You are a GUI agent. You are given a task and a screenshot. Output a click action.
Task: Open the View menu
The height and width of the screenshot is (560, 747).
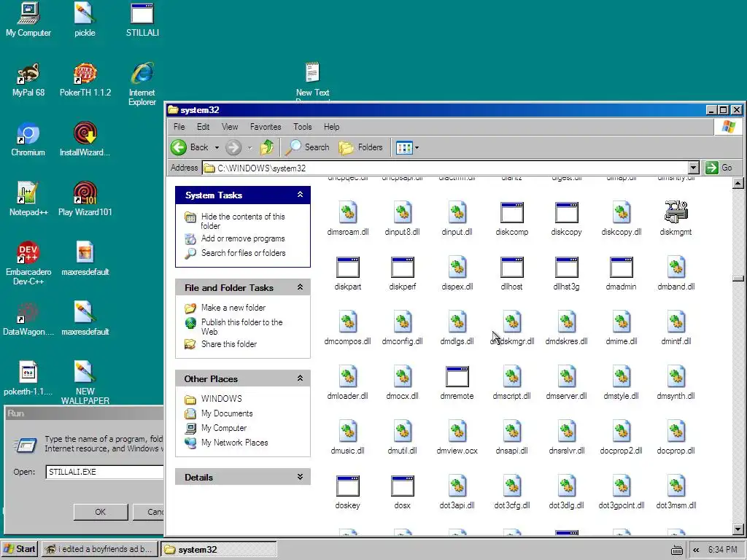coord(229,127)
